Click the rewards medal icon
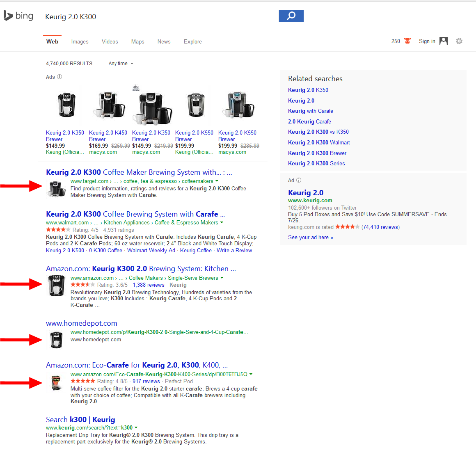Screen dimensions: 476x457 tap(407, 41)
